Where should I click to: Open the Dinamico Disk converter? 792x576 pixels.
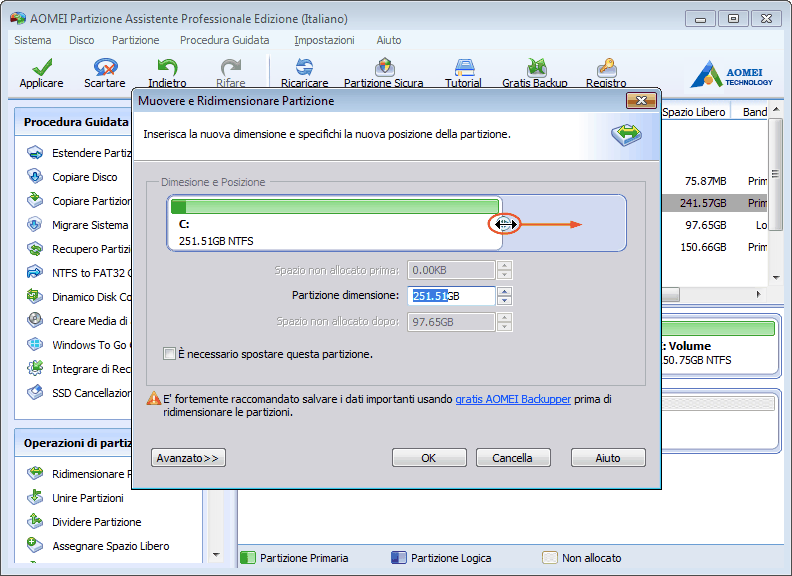[79, 297]
